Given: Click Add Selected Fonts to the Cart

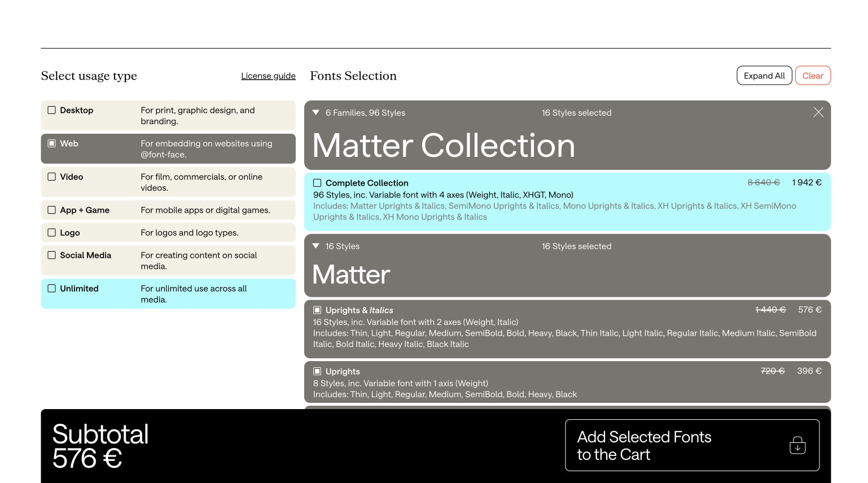Looking at the screenshot, I should pyautogui.click(x=692, y=445).
